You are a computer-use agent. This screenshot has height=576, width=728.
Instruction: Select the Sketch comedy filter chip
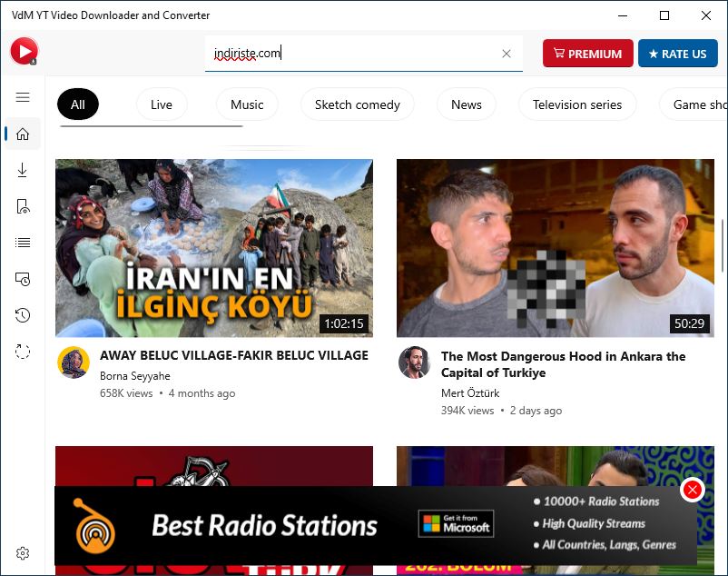coord(358,104)
